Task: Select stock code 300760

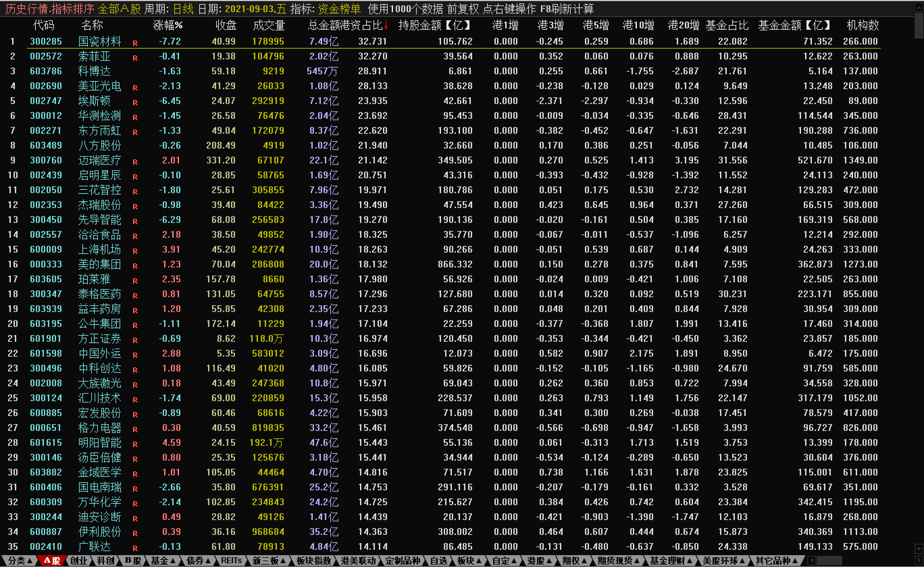Action: [46, 160]
